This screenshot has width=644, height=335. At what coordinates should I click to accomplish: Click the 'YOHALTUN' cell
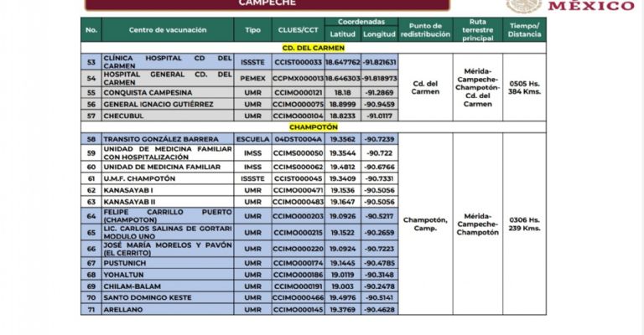168,275
